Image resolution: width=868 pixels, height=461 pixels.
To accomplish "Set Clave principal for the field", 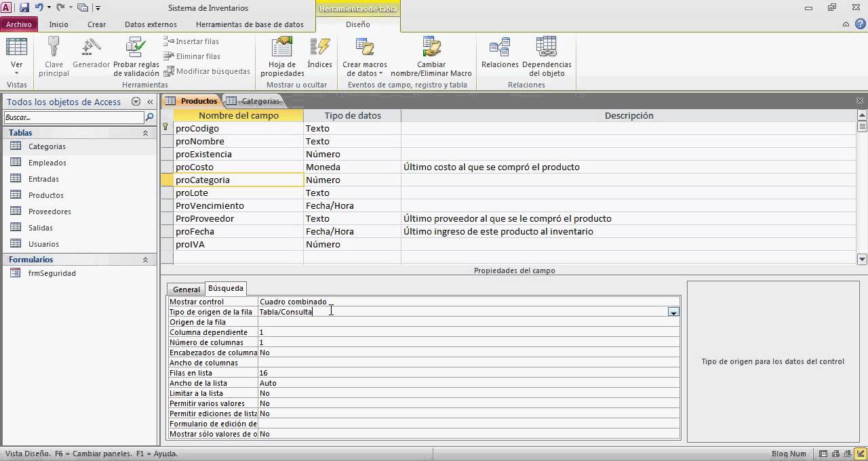I will [54, 57].
